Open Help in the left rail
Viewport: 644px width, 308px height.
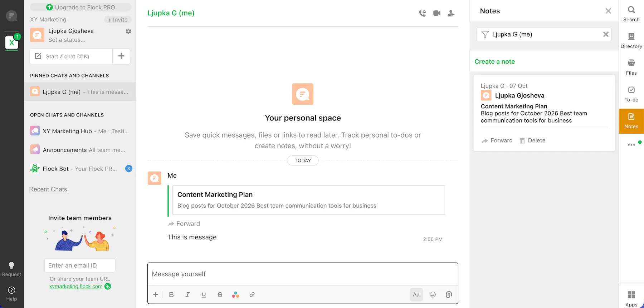click(11, 294)
